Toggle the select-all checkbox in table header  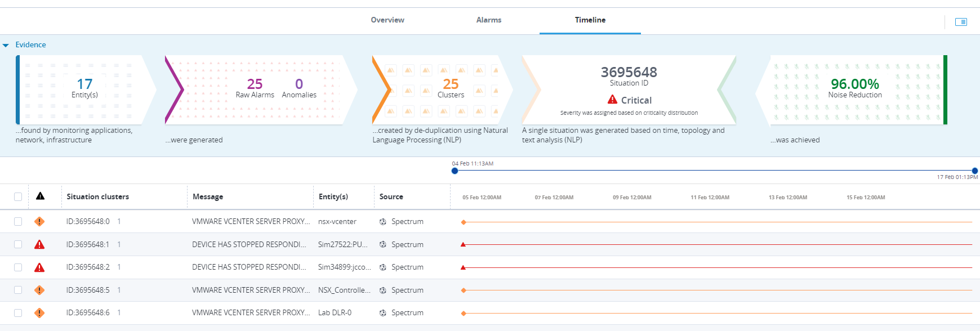click(x=18, y=196)
